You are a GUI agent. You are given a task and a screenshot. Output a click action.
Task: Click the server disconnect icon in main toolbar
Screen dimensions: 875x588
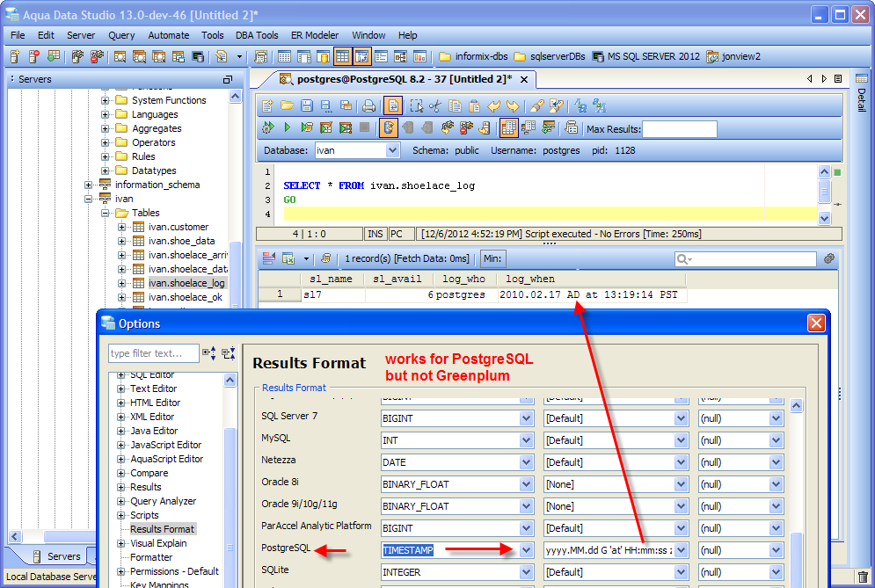tap(97, 56)
